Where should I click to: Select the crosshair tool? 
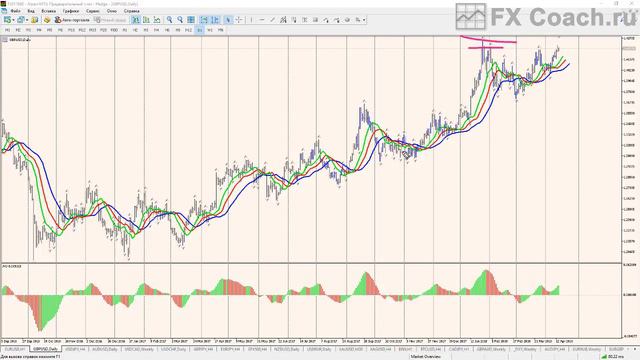coord(239,20)
